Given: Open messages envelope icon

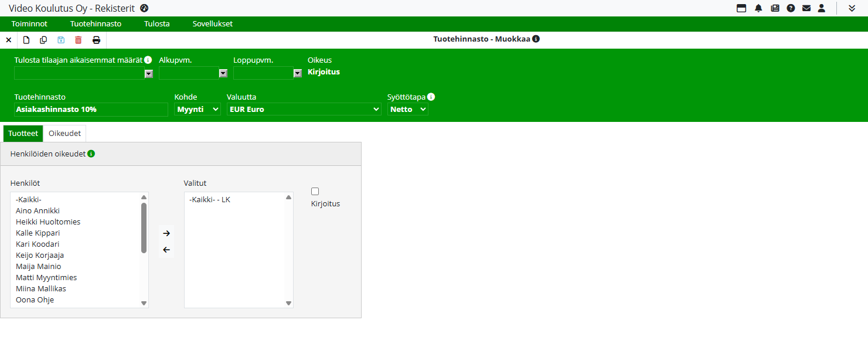Looking at the screenshot, I should click(806, 8).
